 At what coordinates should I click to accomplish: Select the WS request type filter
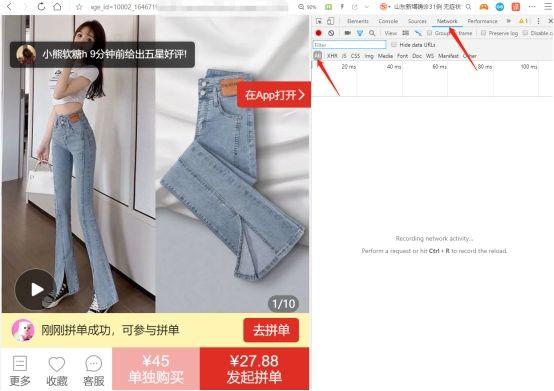(x=430, y=56)
